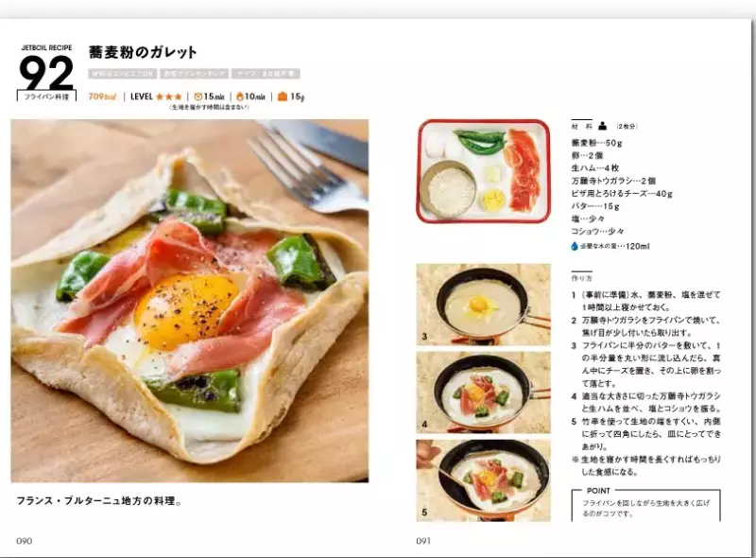Open the large galette photo
The width and height of the screenshot is (756, 558).
[x=190, y=301]
